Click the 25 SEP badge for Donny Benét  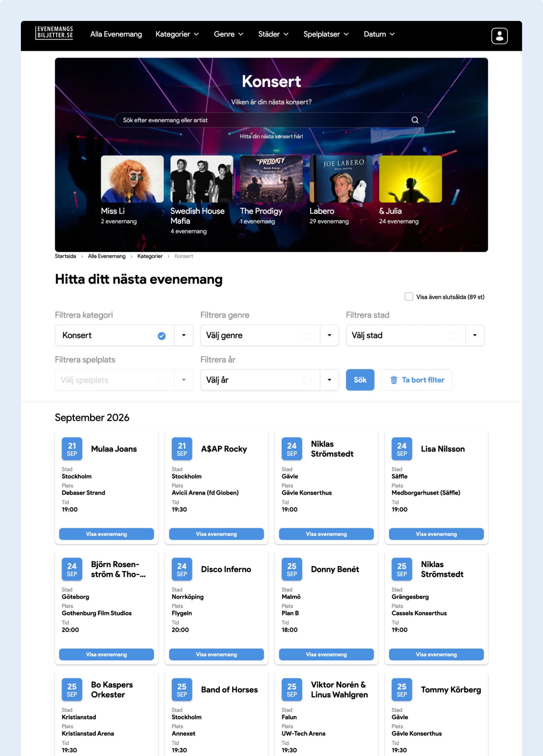[x=292, y=569]
